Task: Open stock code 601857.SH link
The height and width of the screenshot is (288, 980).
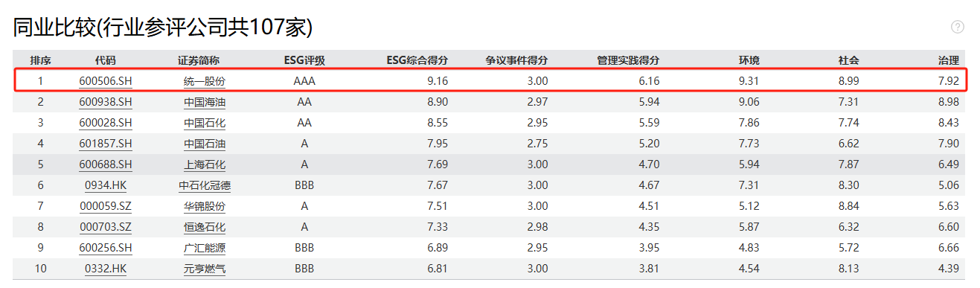Action: [106, 144]
